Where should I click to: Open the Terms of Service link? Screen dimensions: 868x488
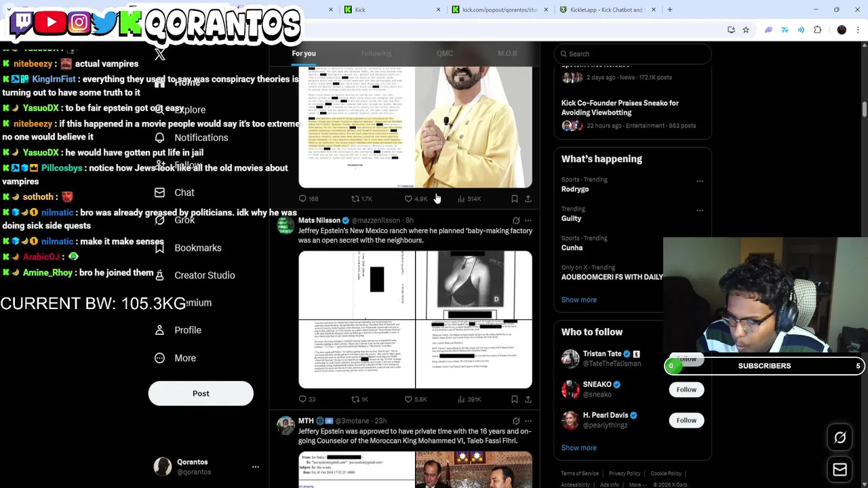(580, 474)
